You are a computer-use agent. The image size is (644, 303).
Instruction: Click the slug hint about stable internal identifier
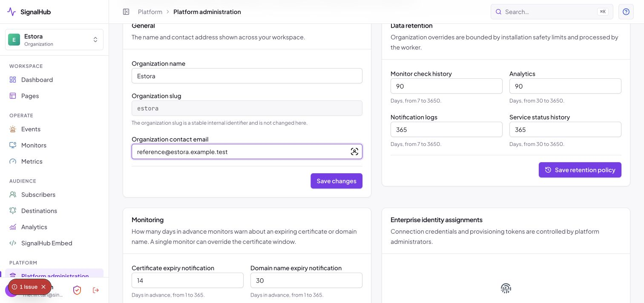pos(219,123)
